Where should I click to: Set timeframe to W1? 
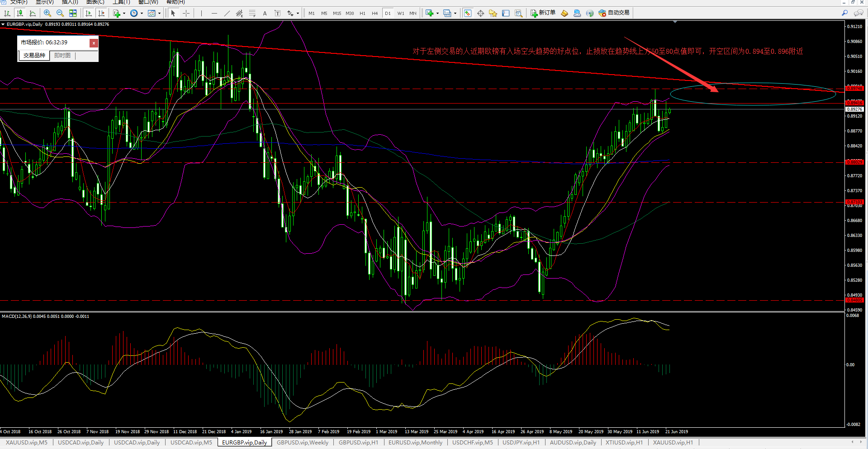[401, 13]
